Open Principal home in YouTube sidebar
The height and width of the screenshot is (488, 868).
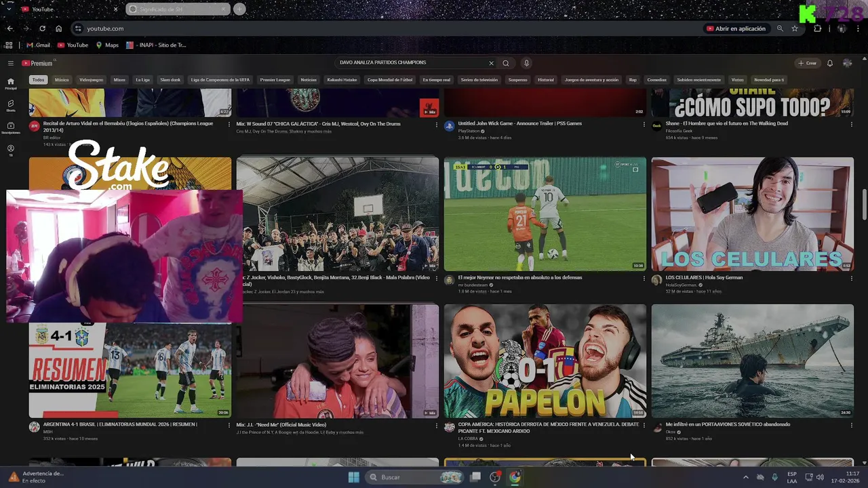pyautogui.click(x=10, y=83)
